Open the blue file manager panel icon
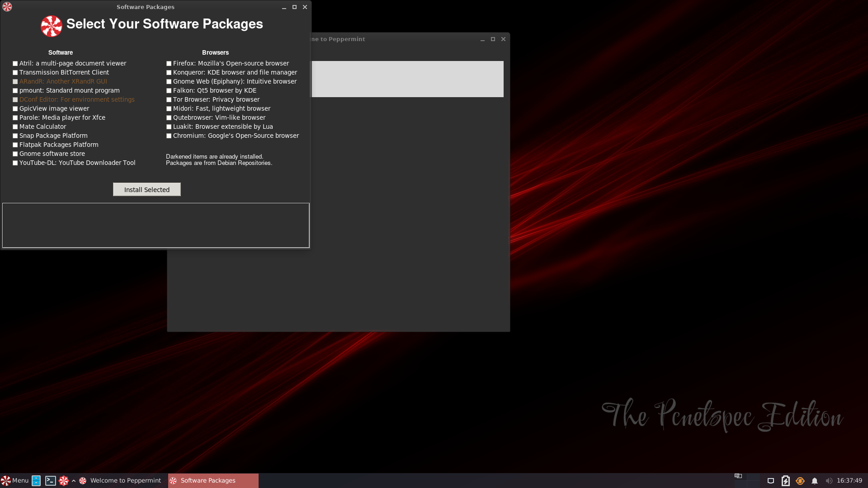868x488 pixels. (x=36, y=481)
